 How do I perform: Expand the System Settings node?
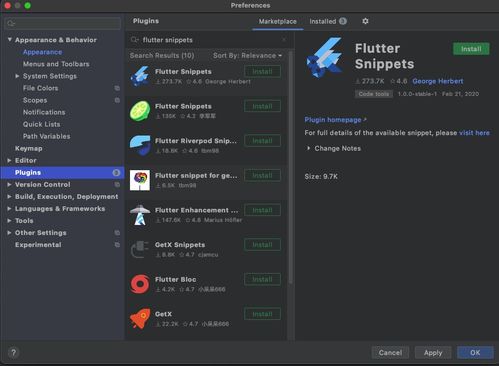pos(17,76)
